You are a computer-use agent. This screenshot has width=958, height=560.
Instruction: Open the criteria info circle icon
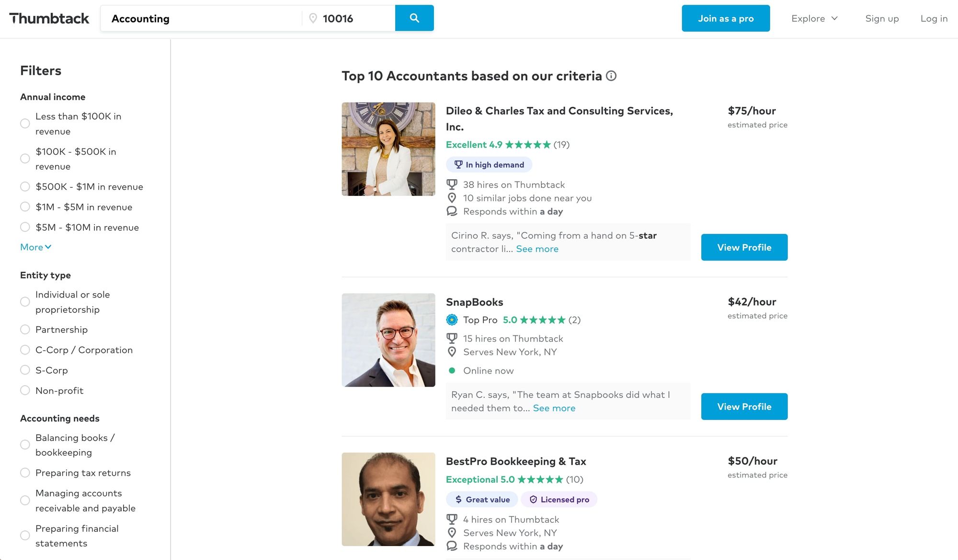(x=611, y=76)
